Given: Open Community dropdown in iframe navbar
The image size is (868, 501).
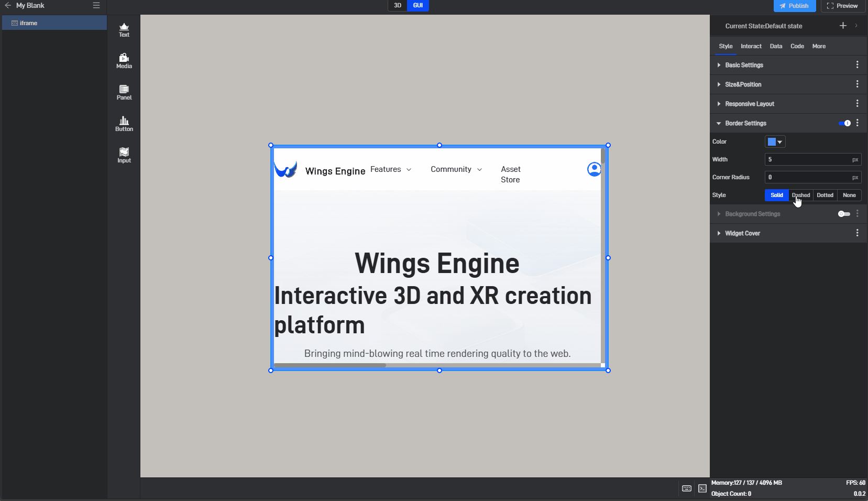Looking at the screenshot, I should tap(456, 169).
